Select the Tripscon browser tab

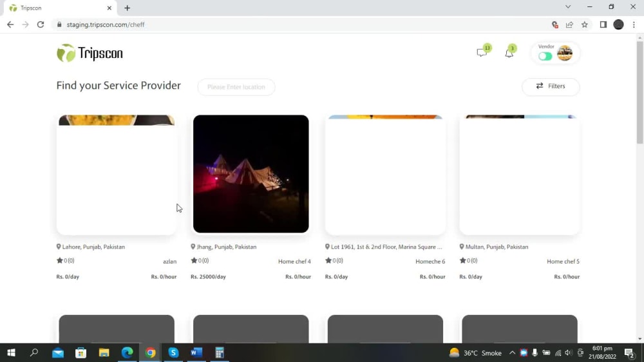click(x=59, y=8)
